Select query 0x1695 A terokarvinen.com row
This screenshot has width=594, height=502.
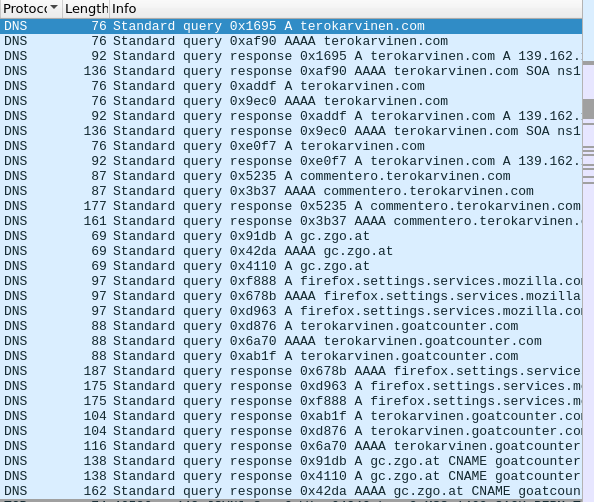(x=291, y=26)
